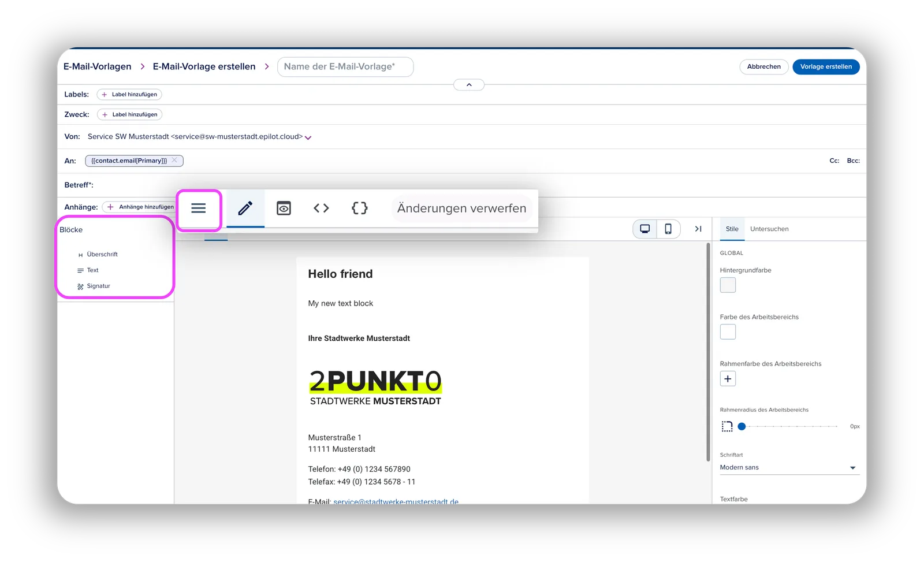This screenshot has height=562, width=924.
Task: Switch to desktop preview
Action: pos(645,229)
